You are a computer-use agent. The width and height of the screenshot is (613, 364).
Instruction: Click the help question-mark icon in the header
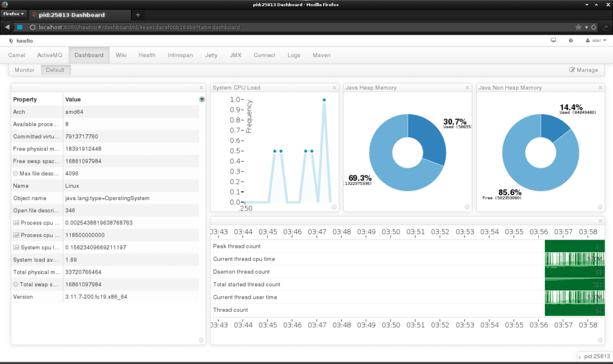pos(570,41)
